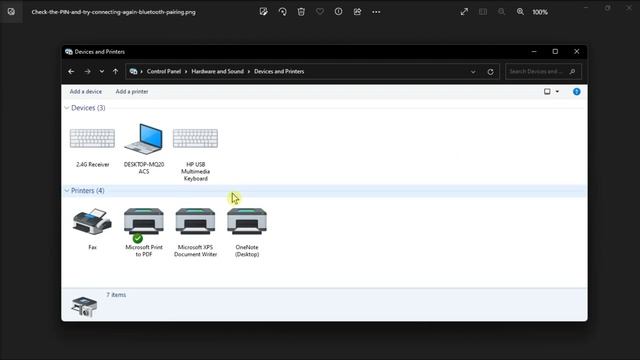
Task: Toggle full screen view arrows icon
Action: [x=464, y=12]
